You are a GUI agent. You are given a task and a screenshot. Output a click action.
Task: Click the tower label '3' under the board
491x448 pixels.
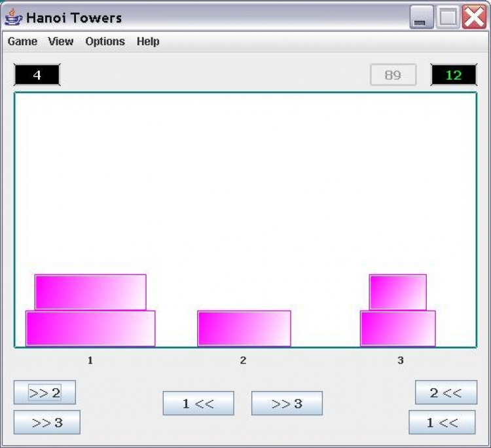[401, 360]
